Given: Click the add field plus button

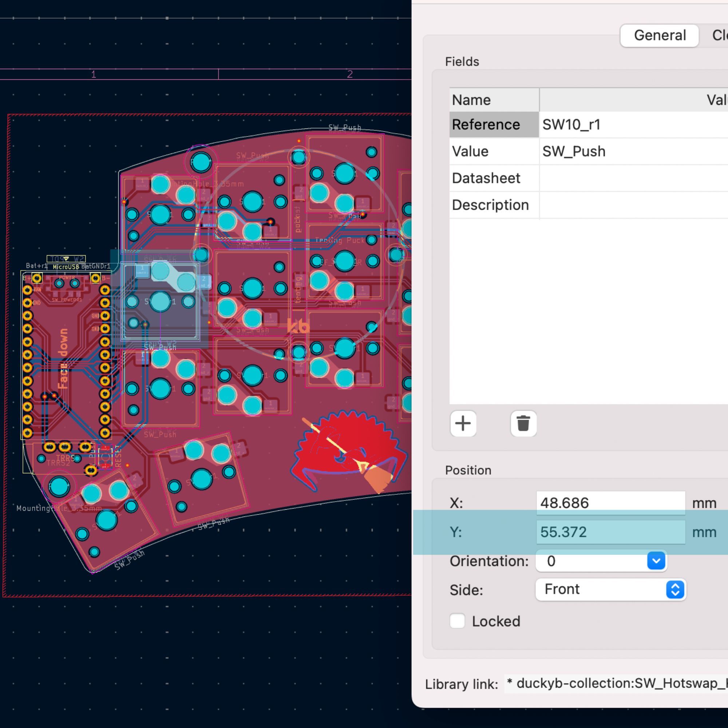Looking at the screenshot, I should tap(463, 424).
